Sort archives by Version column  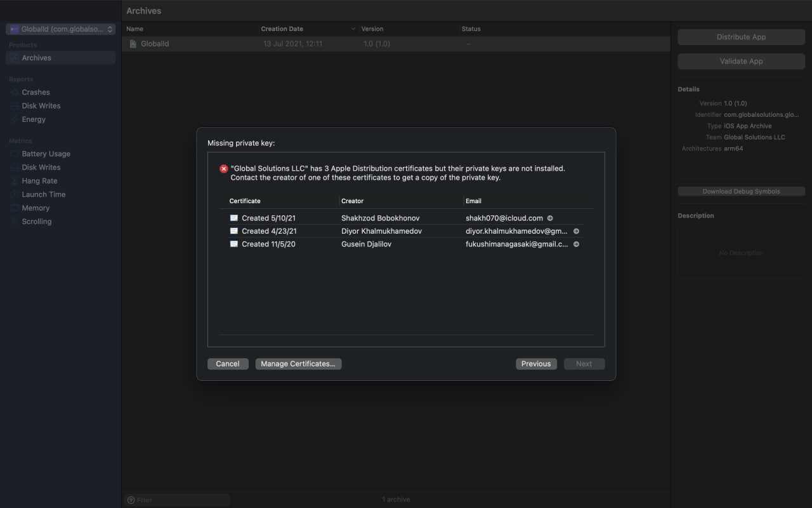point(409,29)
